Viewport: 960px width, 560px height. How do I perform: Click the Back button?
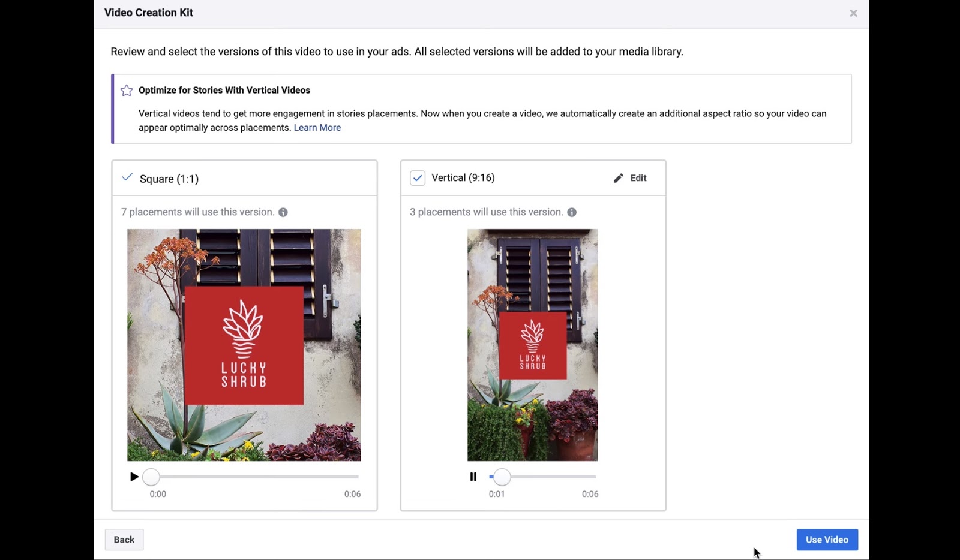coord(124,539)
